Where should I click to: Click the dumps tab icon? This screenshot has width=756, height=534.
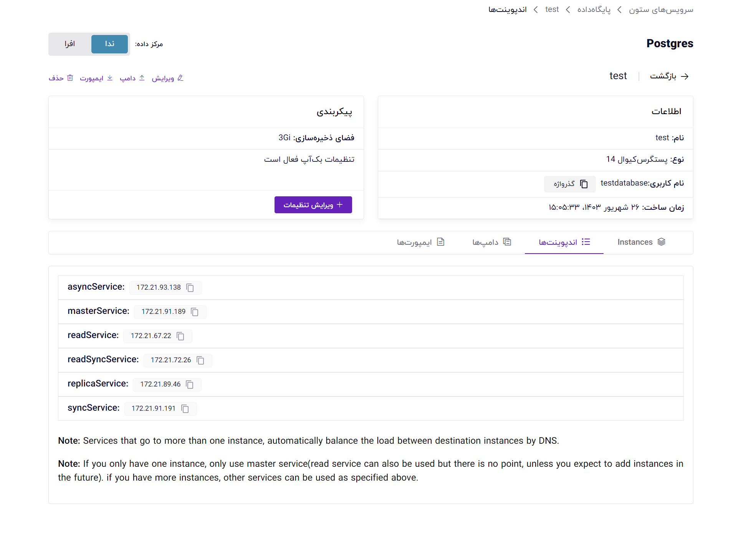(x=507, y=242)
